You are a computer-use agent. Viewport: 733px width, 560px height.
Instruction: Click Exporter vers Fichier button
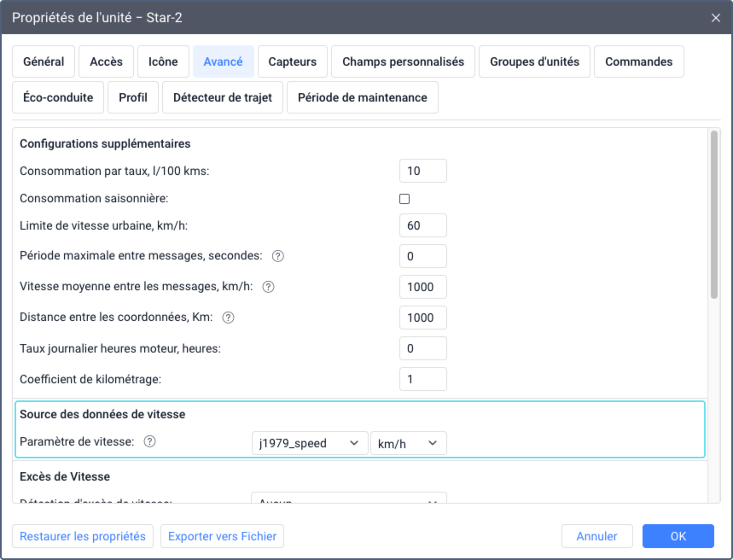pos(222,536)
